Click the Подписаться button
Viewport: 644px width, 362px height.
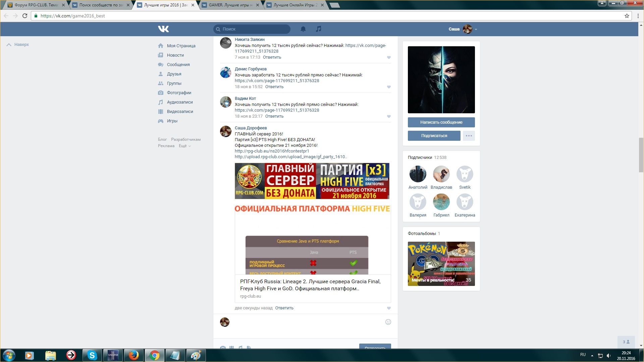434,136
